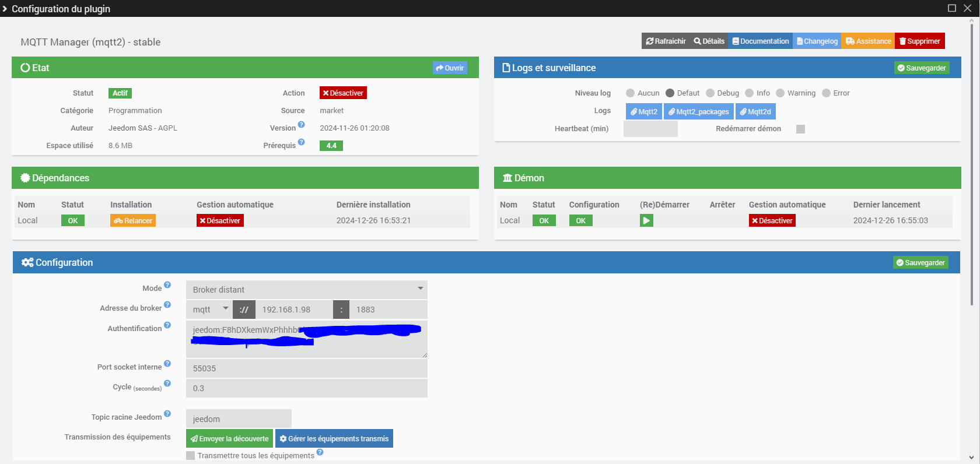The width and height of the screenshot is (980, 464).
Task: Click help icon next to Authentification
Action: [167, 325]
